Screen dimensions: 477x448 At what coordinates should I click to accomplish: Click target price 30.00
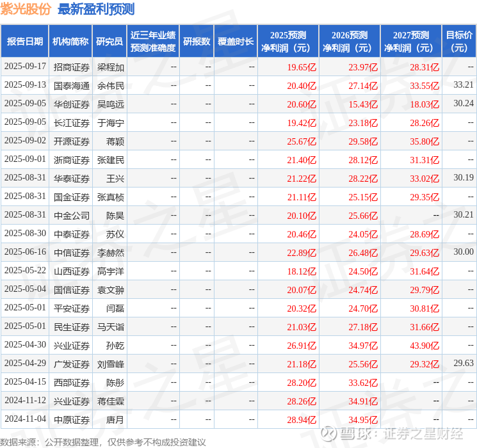464,252
